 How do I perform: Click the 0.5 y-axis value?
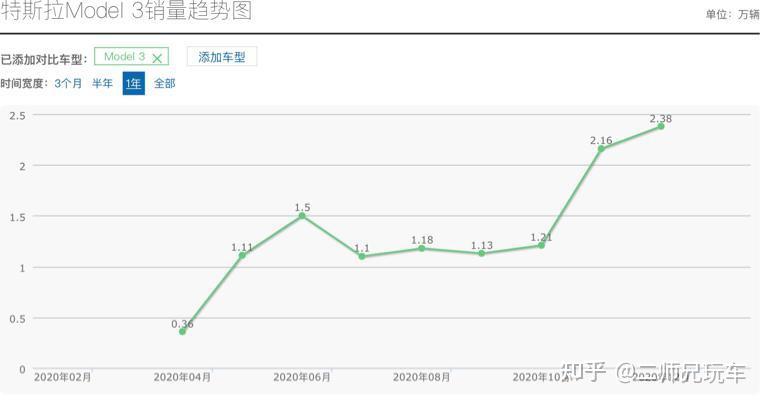(17, 319)
